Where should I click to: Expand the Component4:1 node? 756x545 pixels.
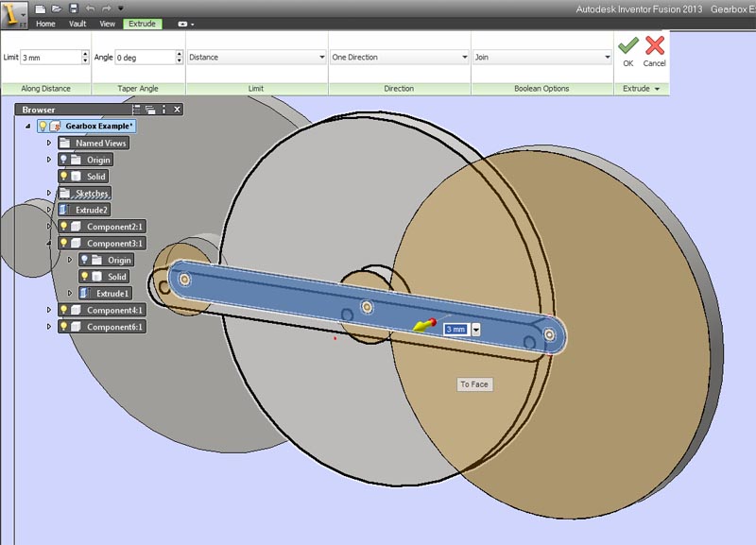coord(49,310)
